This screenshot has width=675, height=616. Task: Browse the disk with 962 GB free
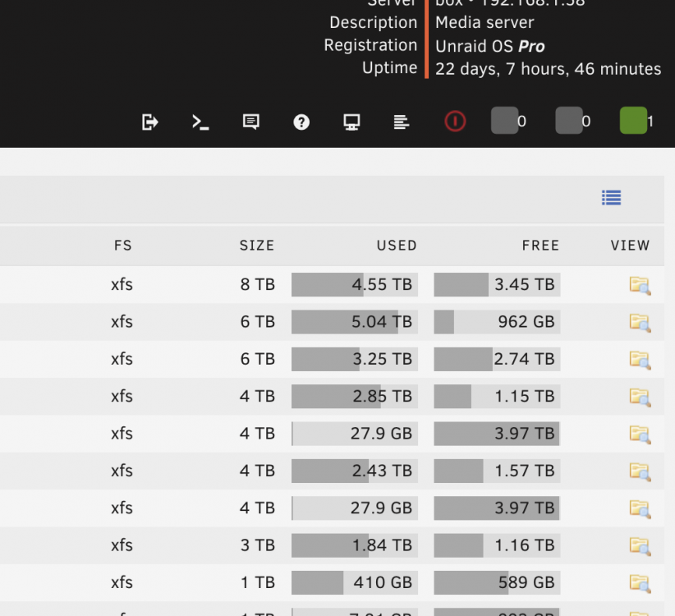pyautogui.click(x=640, y=323)
